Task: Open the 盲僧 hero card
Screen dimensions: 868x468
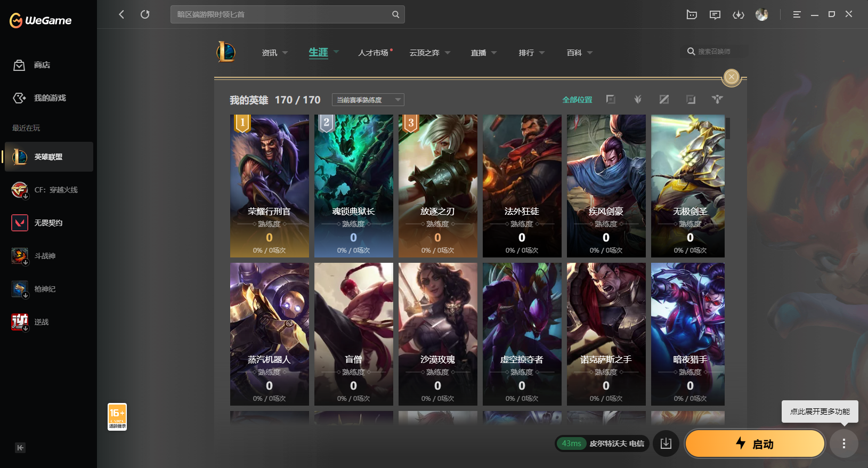Action: tap(354, 334)
